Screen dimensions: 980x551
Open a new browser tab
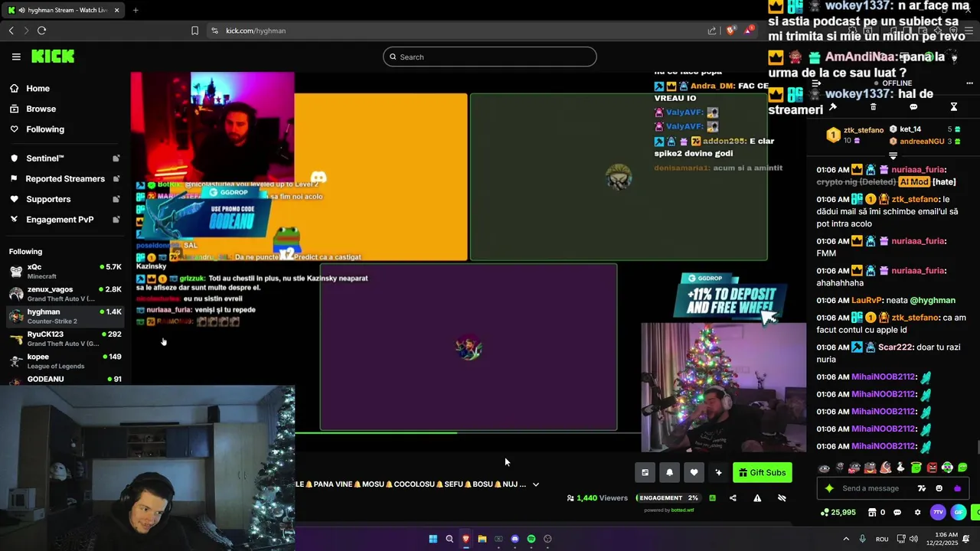click(136, 11)
